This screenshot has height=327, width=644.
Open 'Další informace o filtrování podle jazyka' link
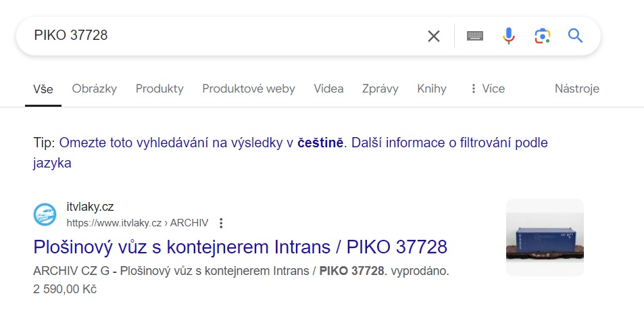point(291,153)
